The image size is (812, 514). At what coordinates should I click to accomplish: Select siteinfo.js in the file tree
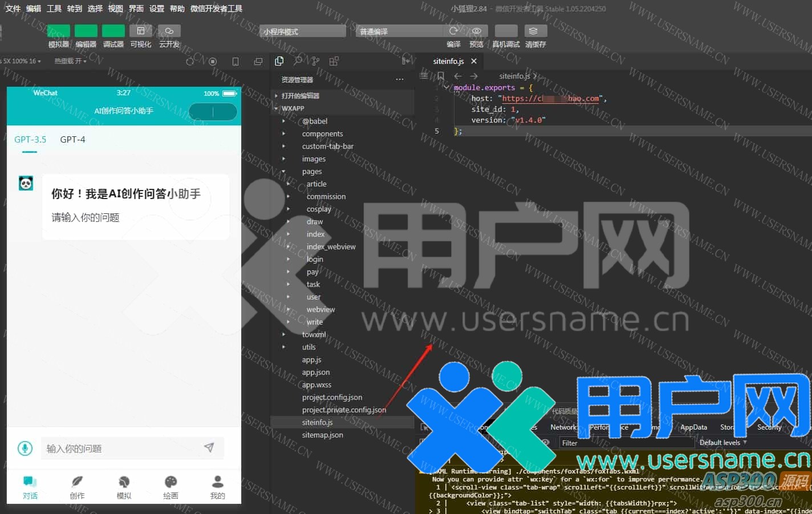tap(342, 422)
